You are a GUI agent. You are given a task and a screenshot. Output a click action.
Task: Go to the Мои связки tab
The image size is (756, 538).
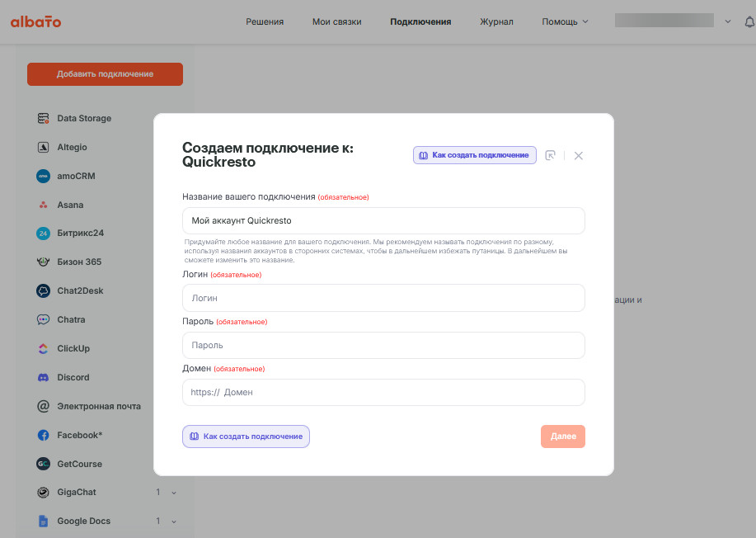click(x=336, y=21)
